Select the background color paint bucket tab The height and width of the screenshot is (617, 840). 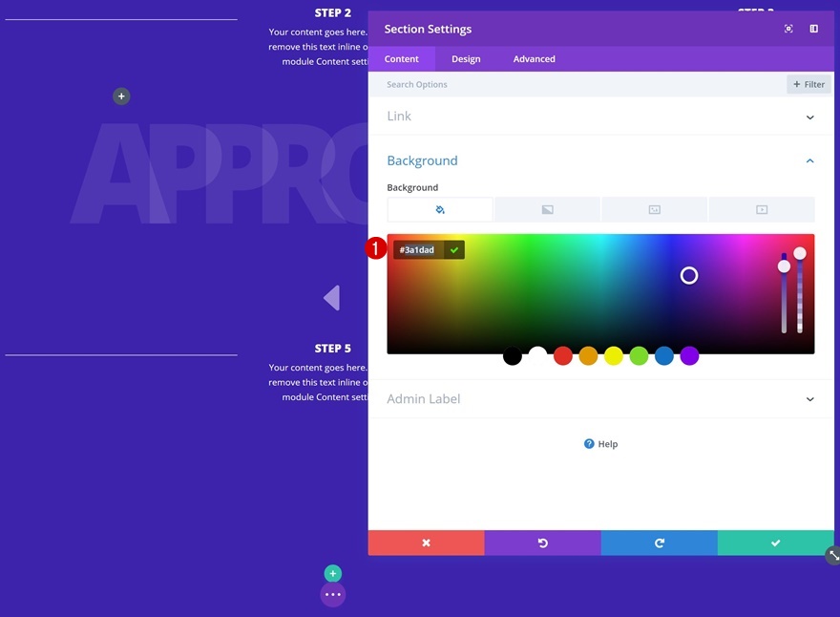tap(440, 209)
